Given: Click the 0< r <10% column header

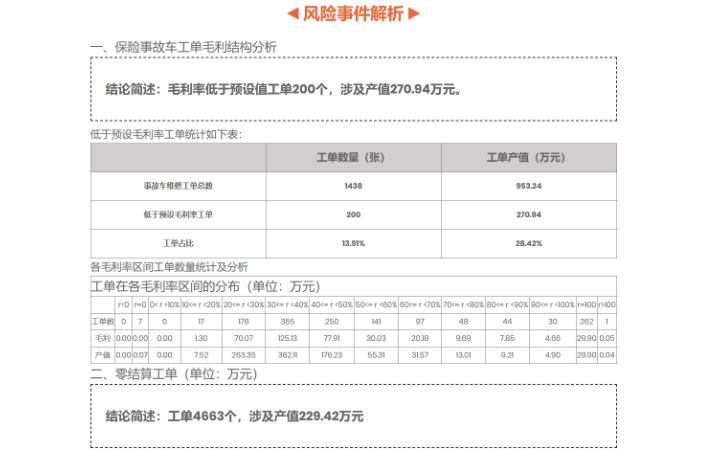Looking at the screenshot, I should coord(164,305).
